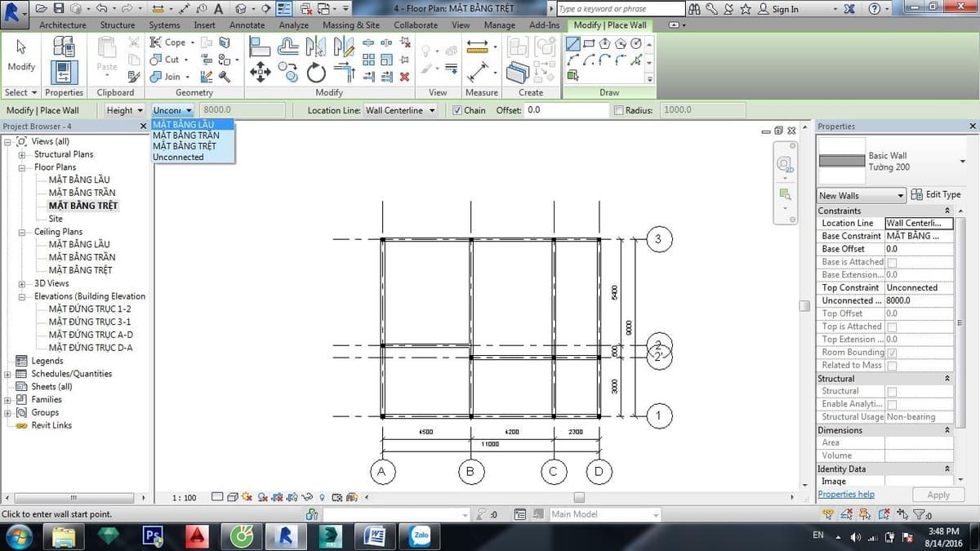Toggle the Chain checkbox
The image size is (980, 551).
click(457, 110)
